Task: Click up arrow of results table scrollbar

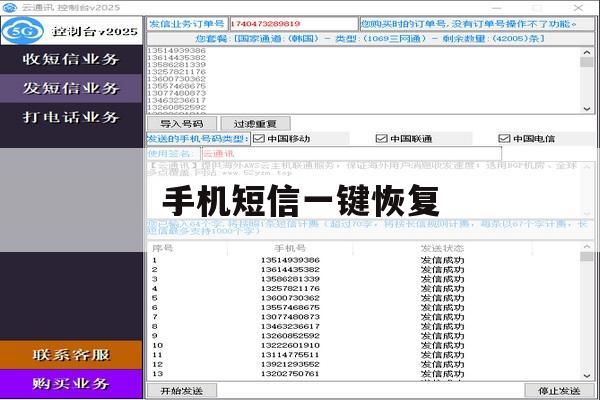Action: pyautogui.click(x=587, y=247)
